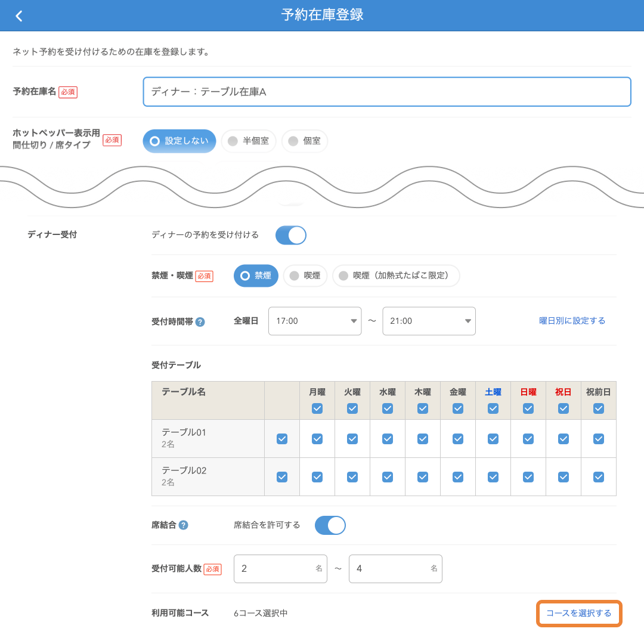Viewport: 644px width, 644px height.
Task: Open the 17:00 start time dropdown
Action: point(315,321)
